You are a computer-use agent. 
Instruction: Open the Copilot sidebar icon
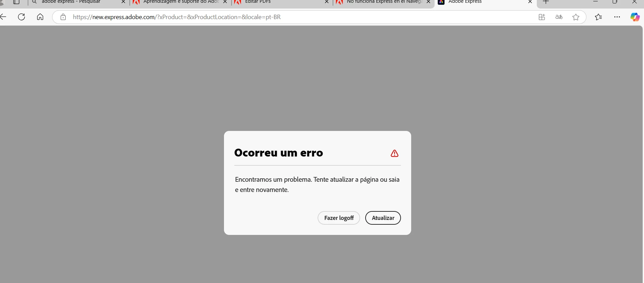pos(635,17)
